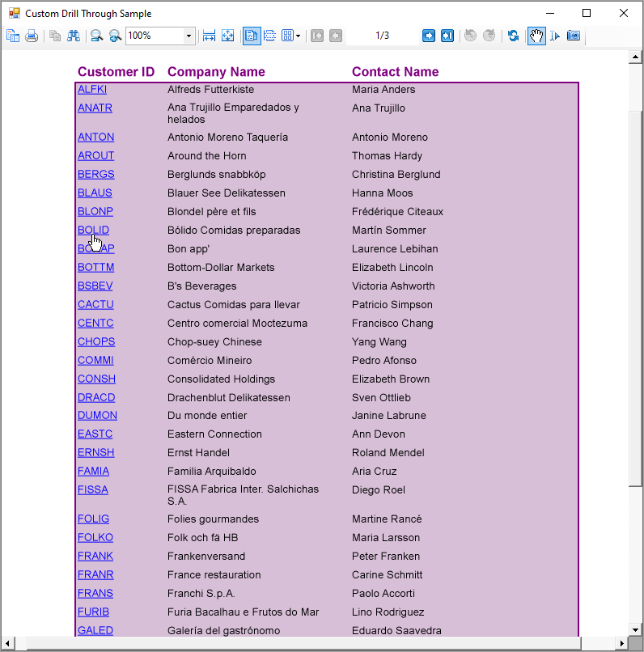
Task: Click the FRANK link
Action: click(x=95, y=556)
